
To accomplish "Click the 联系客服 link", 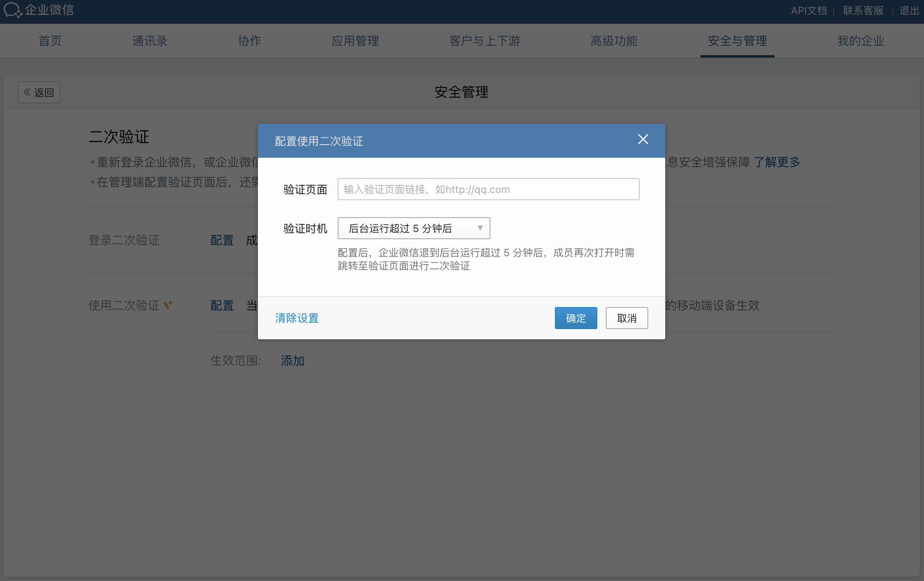I will point(863,11).
